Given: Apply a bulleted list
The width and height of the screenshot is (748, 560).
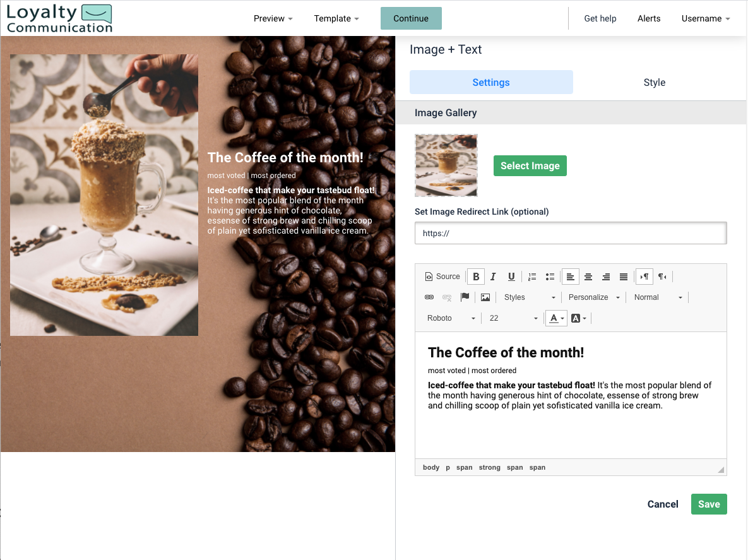Looking at the screenshot, I should (x=550, y=276).
